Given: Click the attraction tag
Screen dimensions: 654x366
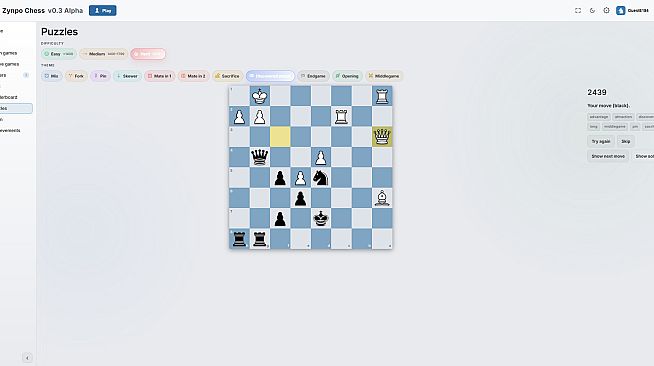Looking at the screenshot, I should (624, 117).
